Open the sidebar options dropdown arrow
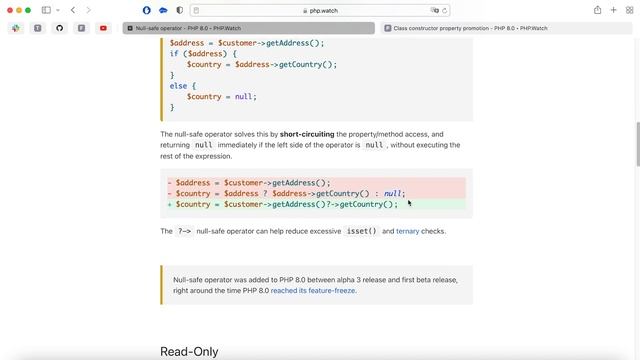The height and width of the screenshot is (360, 640). [x=58, y=10]
